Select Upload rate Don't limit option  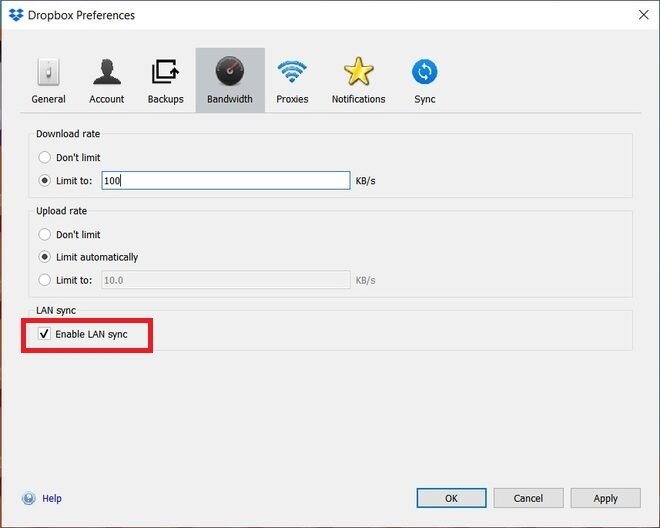click(44, 235)
